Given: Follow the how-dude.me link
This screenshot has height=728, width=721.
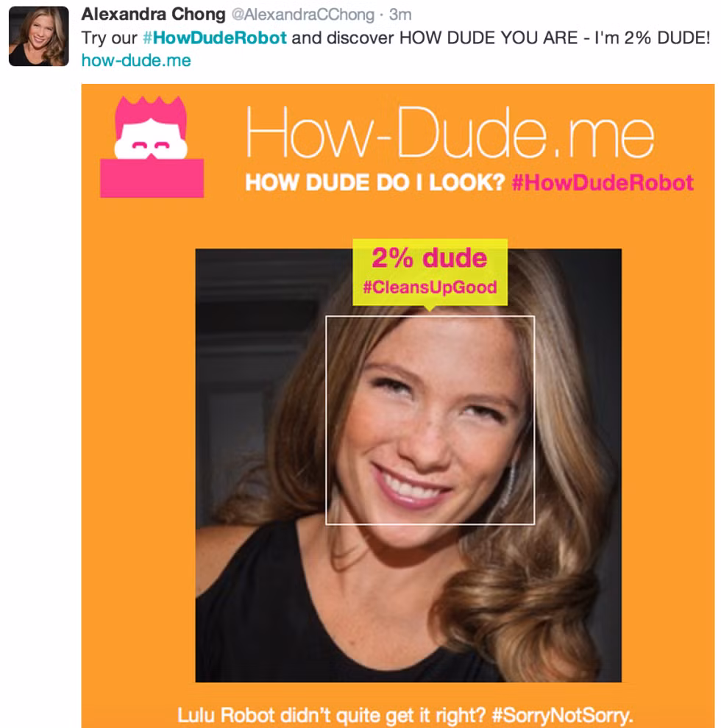Looking at the screenshot, I should (x=136, y=60).
